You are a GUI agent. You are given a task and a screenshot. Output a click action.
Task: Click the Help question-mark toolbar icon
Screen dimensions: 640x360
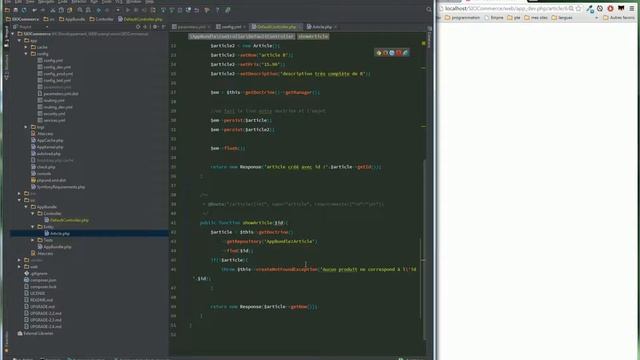point(217,10)
